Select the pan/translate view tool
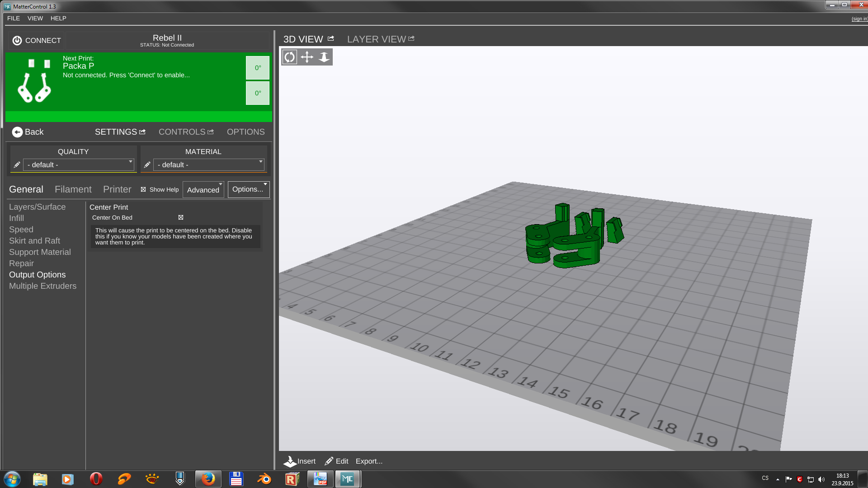868x488 pixels. tap(307, 57)
